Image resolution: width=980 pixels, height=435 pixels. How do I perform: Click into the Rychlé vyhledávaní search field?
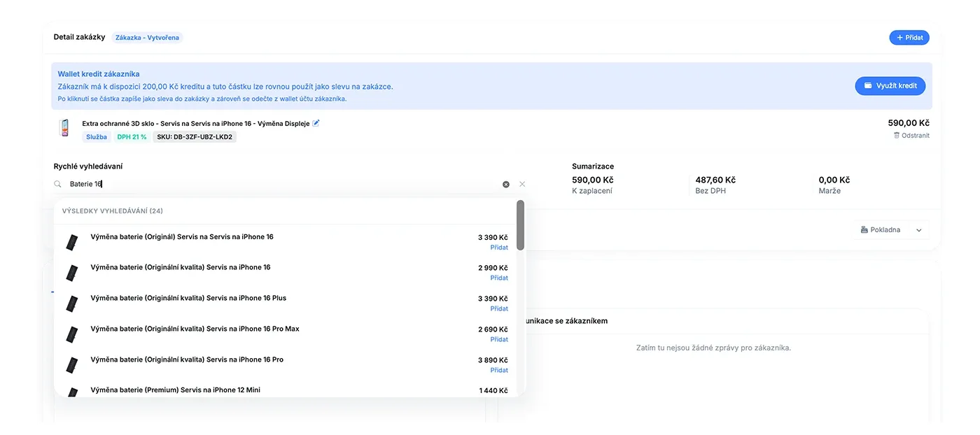coord(280,185)
